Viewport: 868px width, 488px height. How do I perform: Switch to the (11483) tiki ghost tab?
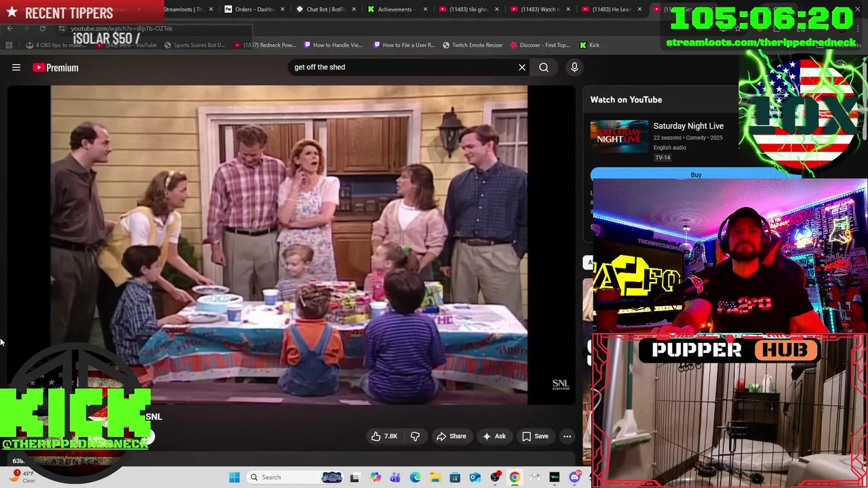468,9
